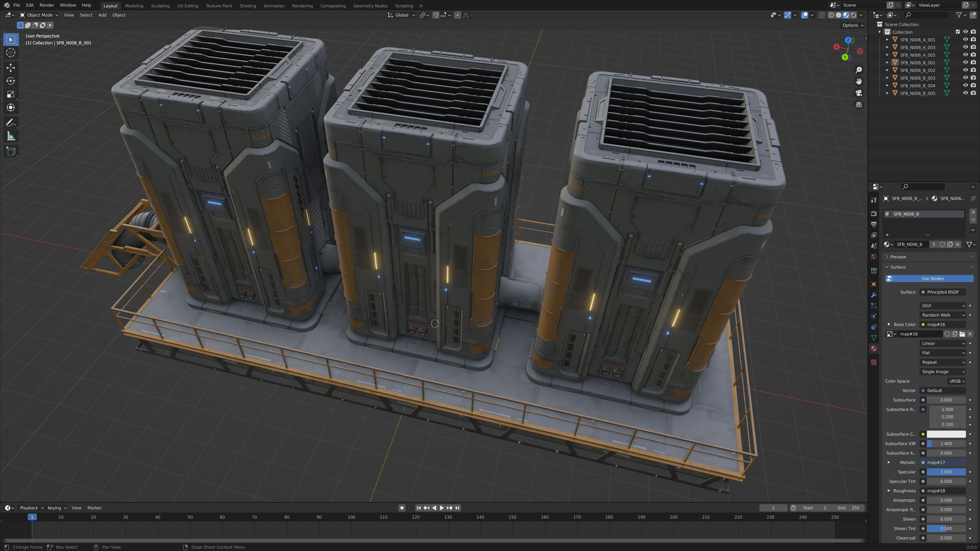Open the Texture properties tab

click(874, 362)
